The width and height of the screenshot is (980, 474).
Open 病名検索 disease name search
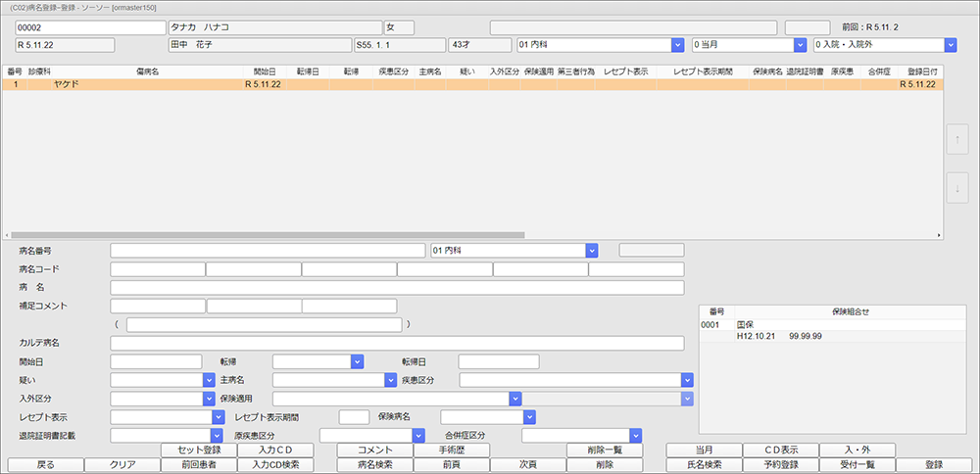(374, 465)
